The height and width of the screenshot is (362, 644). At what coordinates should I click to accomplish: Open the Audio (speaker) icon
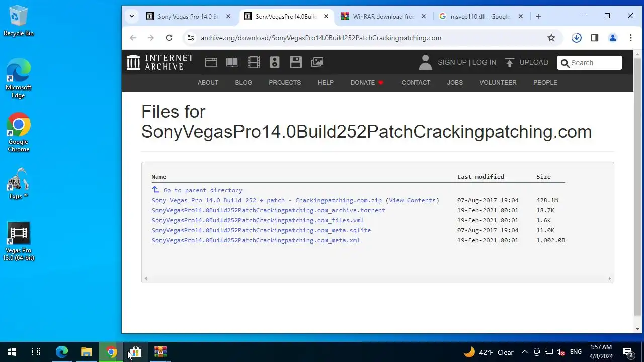click(x=275, y=62)
